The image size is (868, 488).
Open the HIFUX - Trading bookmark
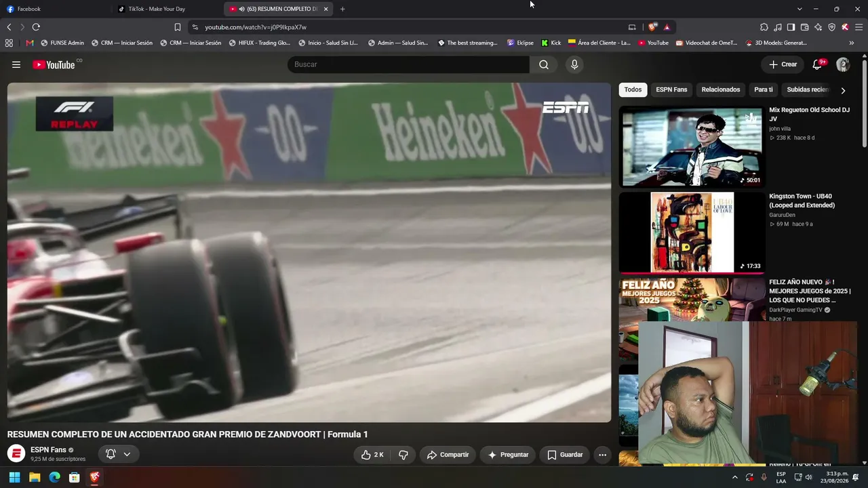tap(260, 43)
